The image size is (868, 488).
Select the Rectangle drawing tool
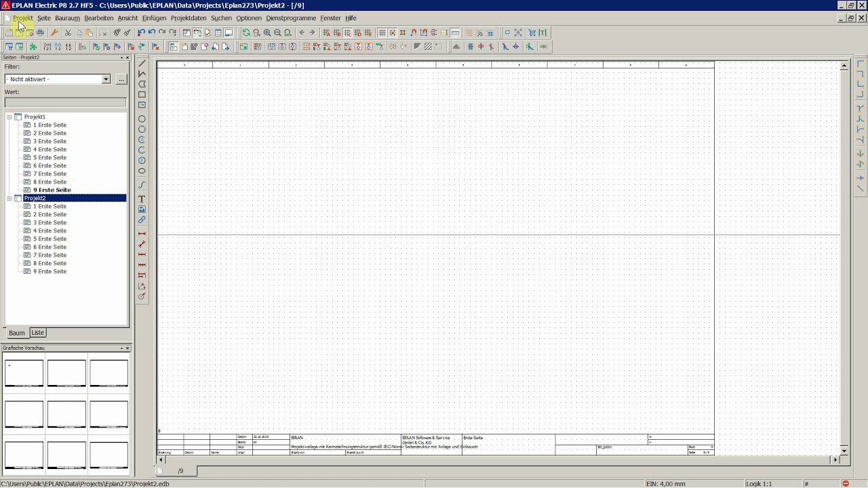coord(142,95)
